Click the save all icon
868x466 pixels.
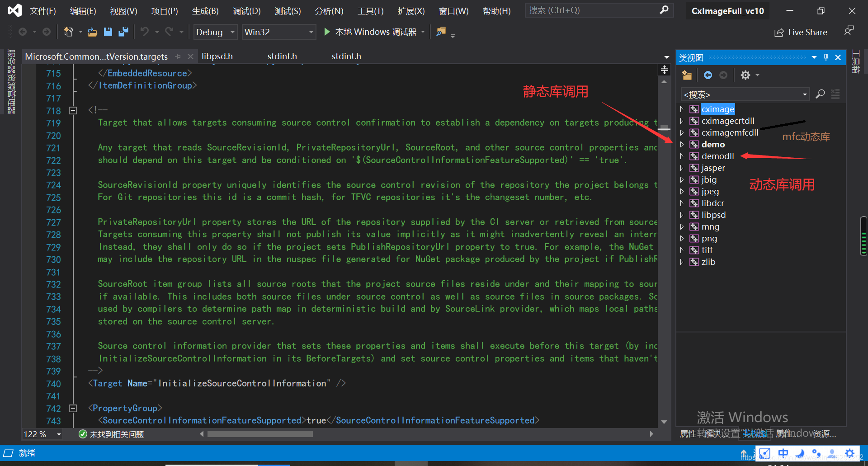point(123,32)
